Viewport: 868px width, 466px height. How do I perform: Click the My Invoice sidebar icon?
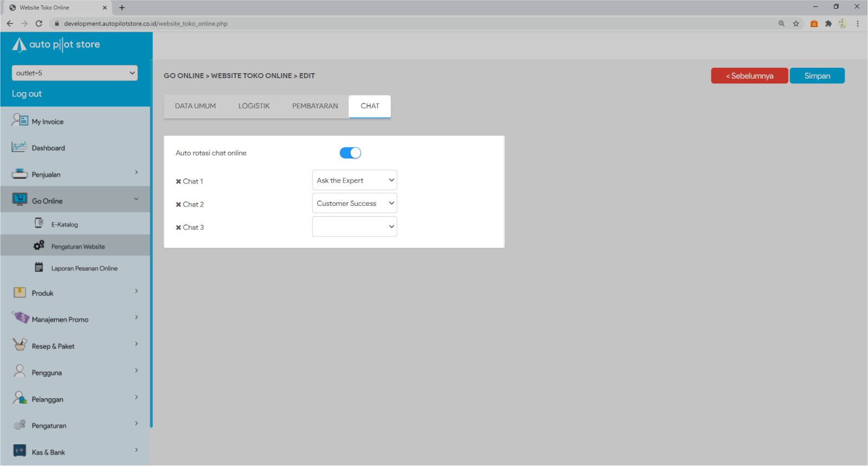click(x=20, y=120)
